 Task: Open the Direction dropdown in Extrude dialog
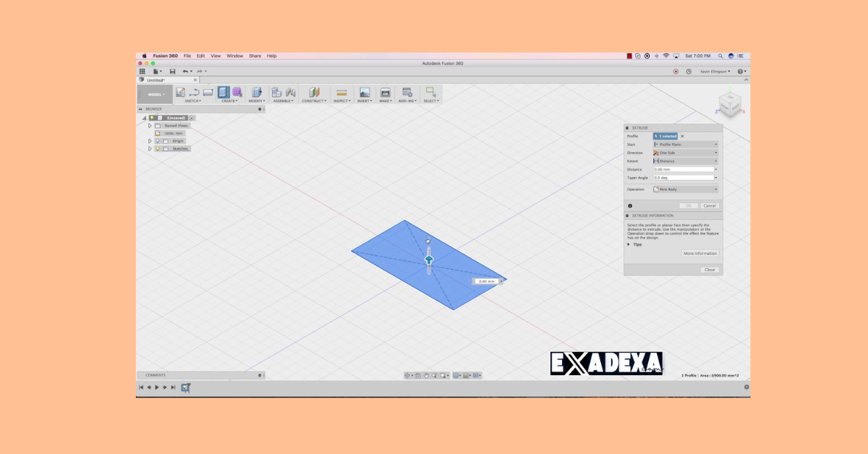coord(715,153)
